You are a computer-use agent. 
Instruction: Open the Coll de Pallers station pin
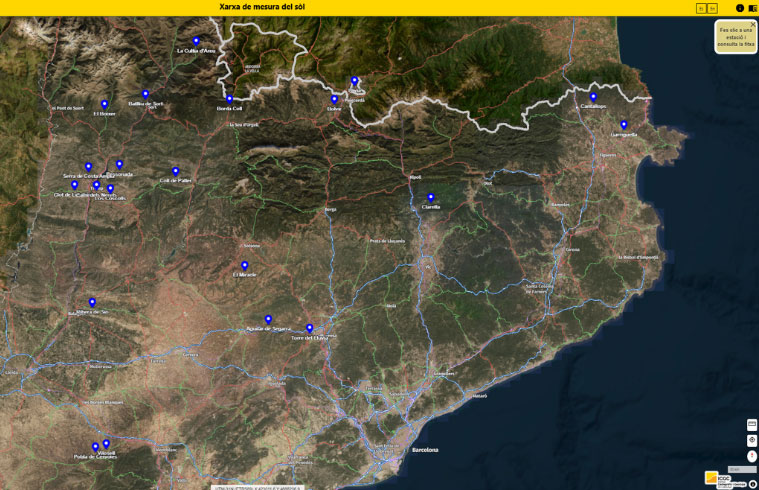[x=175, y=171]
